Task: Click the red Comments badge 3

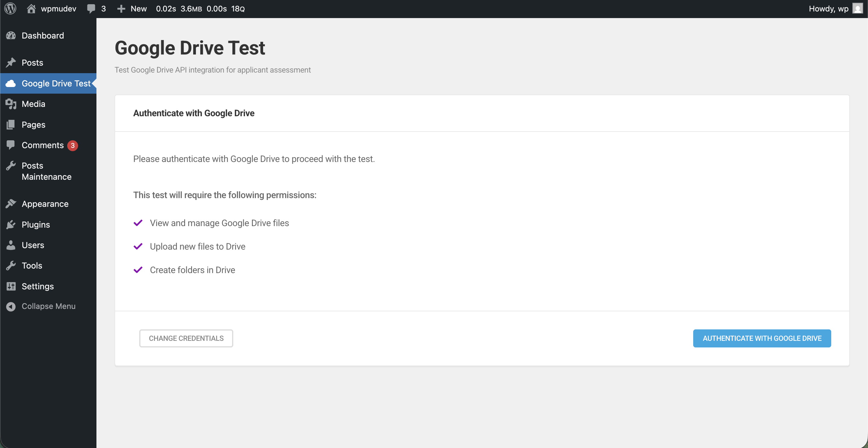Action: 73,145
